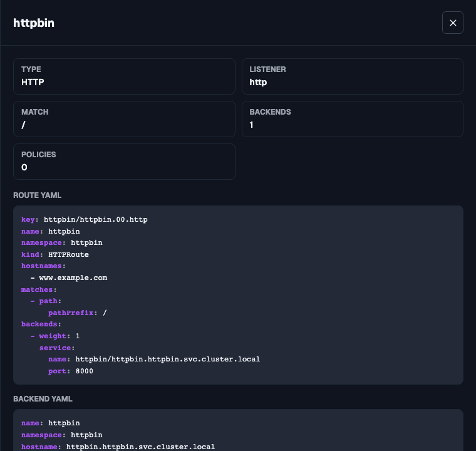Click the hostname www.example.com
This screenshot has width=476, height=451.
click(73, 278)
